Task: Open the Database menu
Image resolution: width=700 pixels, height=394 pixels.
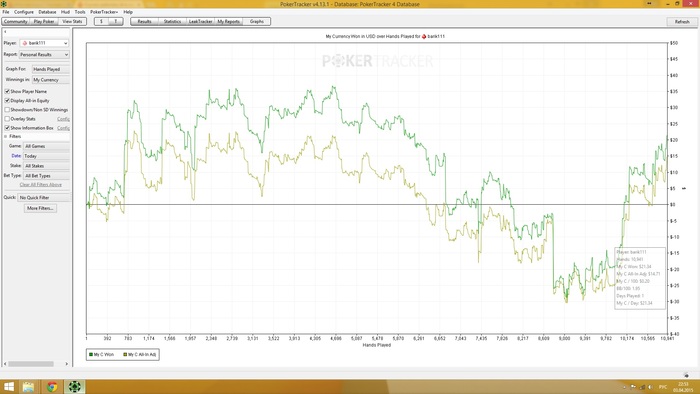Action: 47,12
